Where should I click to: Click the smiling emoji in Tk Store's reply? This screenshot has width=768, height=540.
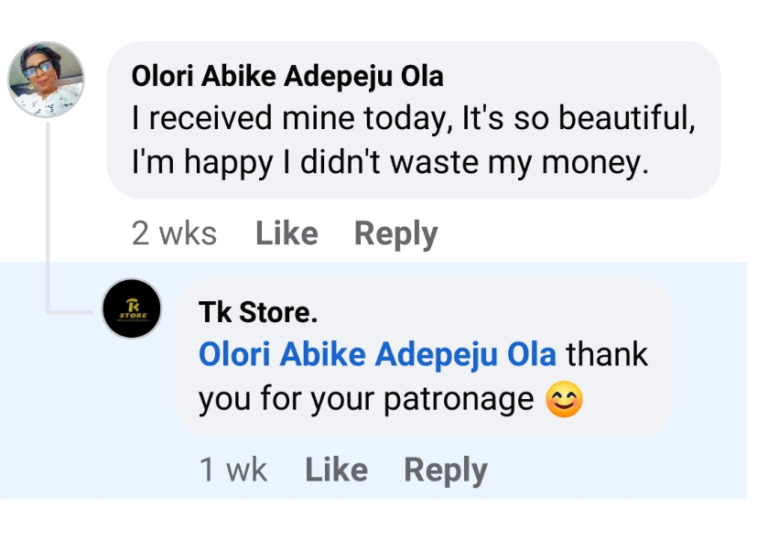(x=564, y=400)
